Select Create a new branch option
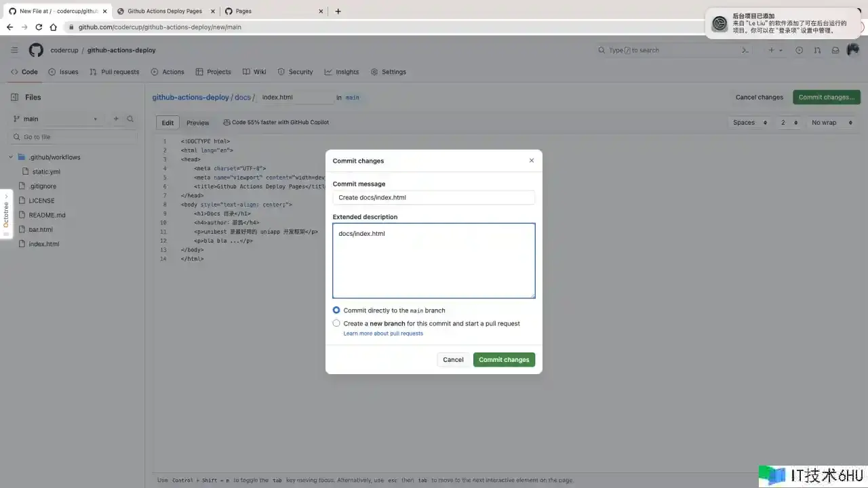This screenshot has height=488, width=868. click(x=336, y=323)
